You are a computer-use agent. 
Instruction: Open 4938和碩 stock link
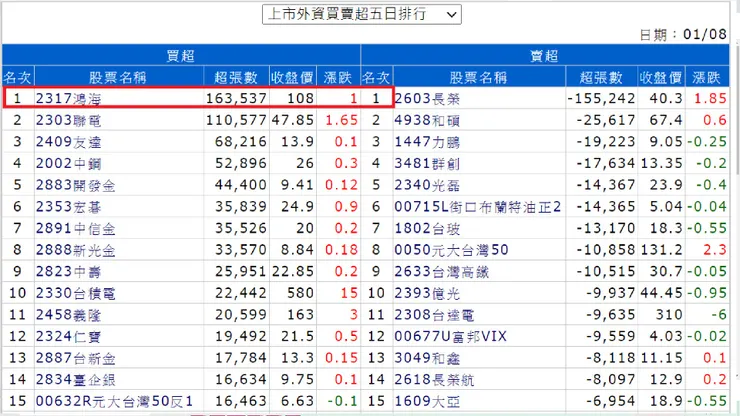[x=427, y=120]
